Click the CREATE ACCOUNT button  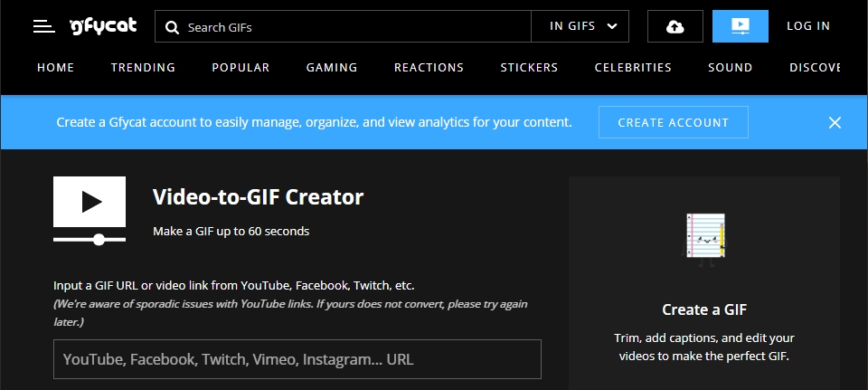(x=673, y=122)
